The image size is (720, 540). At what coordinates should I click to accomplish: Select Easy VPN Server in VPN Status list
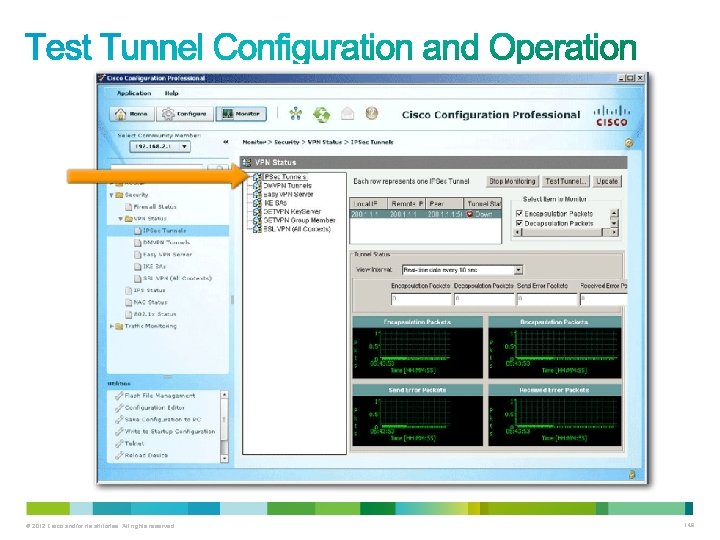coord(288,194)
